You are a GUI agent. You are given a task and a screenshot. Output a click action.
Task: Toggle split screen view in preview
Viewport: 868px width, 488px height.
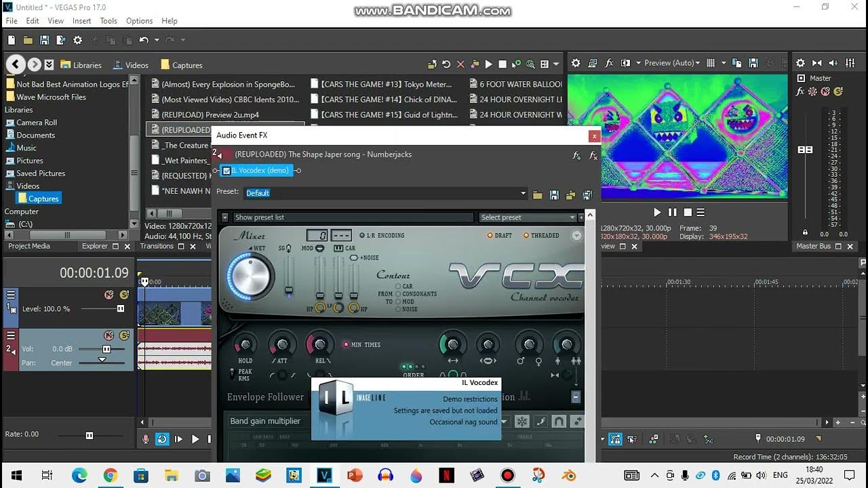[x=625, y=63]
